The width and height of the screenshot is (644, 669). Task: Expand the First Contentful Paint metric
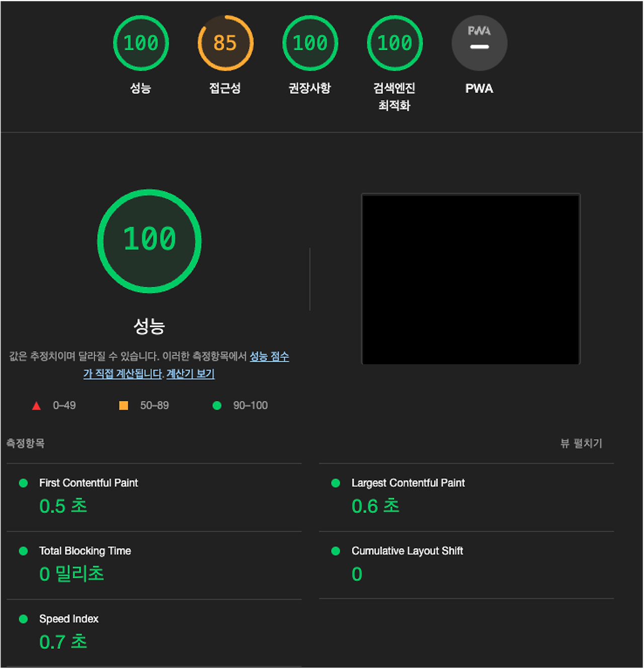[x=89, y=483]
